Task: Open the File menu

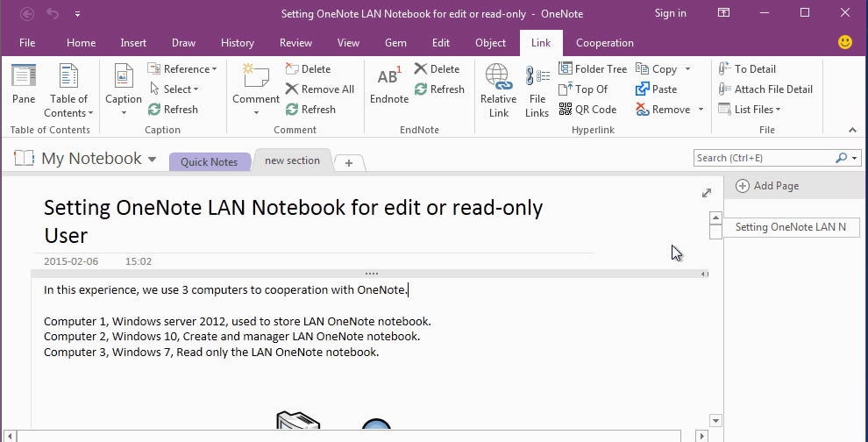Action: tap(27, 43)
